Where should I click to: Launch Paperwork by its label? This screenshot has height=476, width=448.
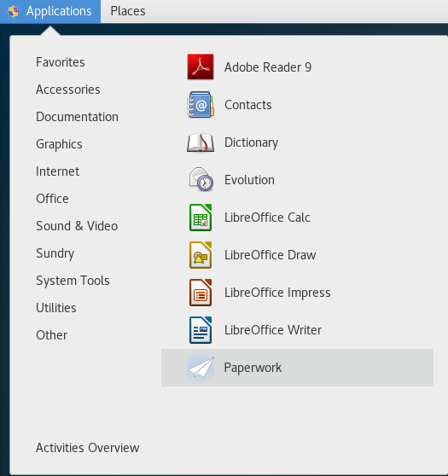click(x=253, y=368)
